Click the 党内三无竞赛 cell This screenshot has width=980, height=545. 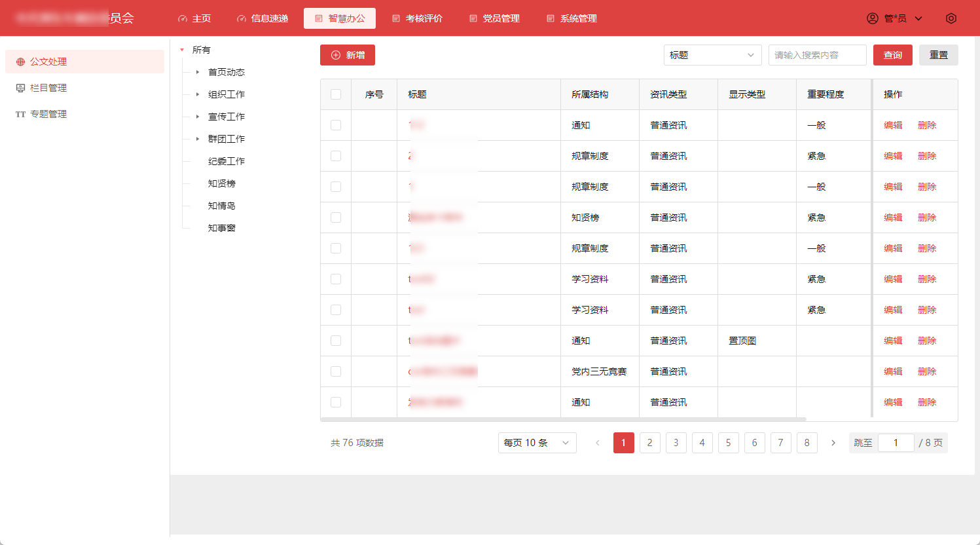point(599,371)
